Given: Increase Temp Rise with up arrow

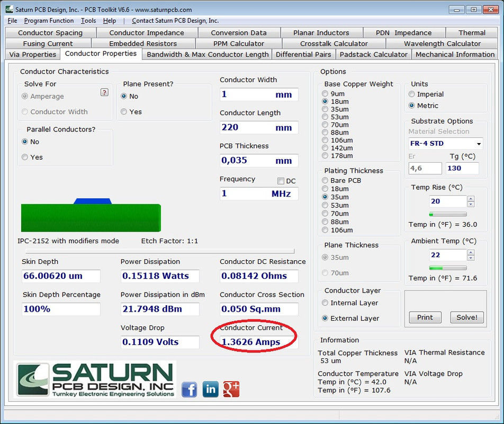Looking at the screenshot, I should point(471,199).
